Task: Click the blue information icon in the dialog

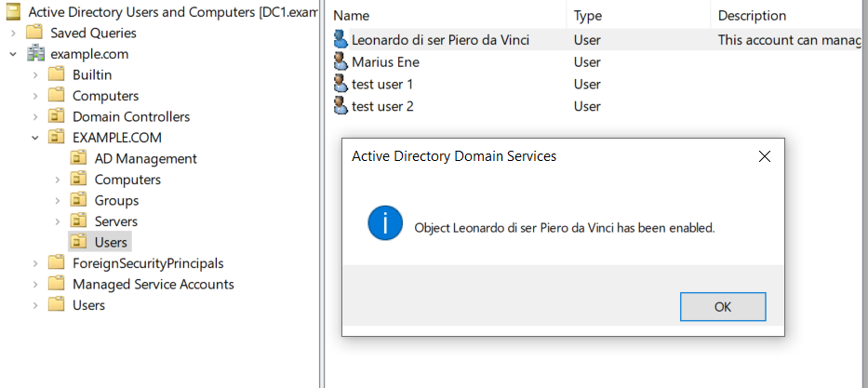Action: (x=384, y=225)
